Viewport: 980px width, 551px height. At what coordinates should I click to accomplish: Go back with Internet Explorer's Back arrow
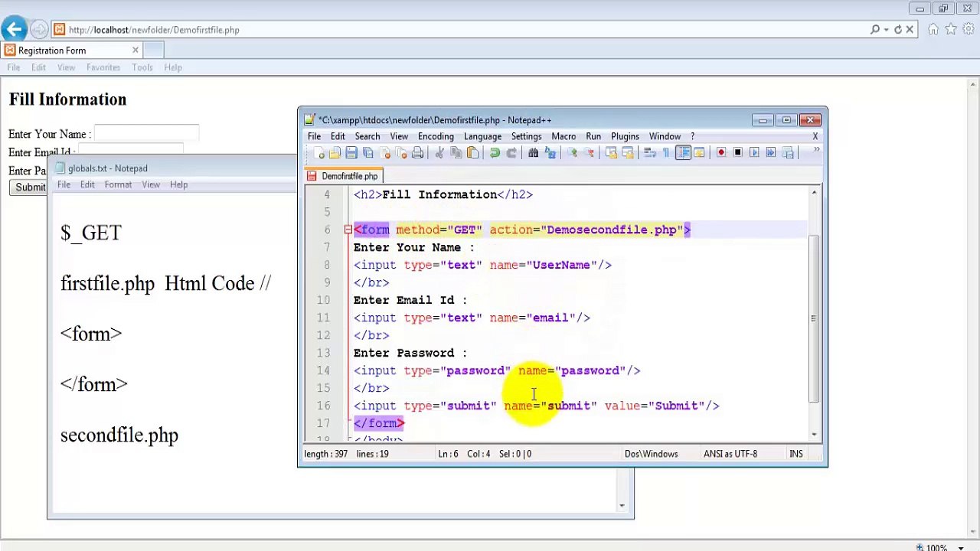pyautogui.click(x=15, y=30)
